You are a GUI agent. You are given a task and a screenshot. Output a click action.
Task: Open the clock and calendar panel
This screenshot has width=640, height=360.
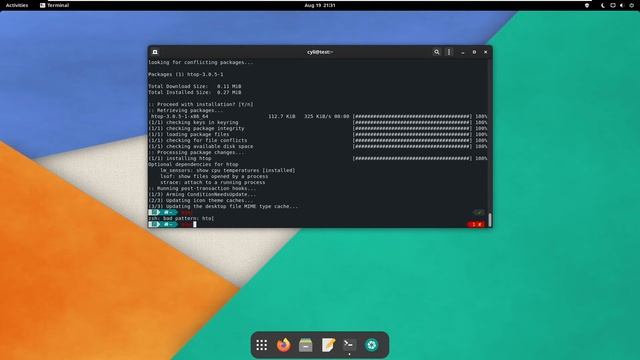click(320, 5)
